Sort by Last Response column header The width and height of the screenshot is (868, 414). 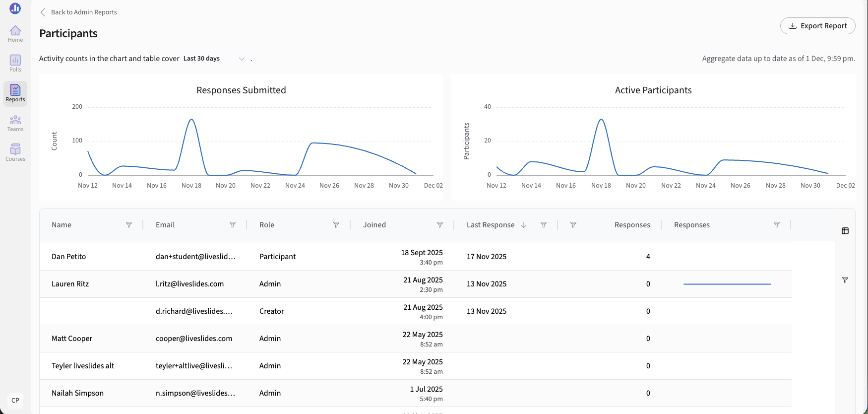click(491, 225)
